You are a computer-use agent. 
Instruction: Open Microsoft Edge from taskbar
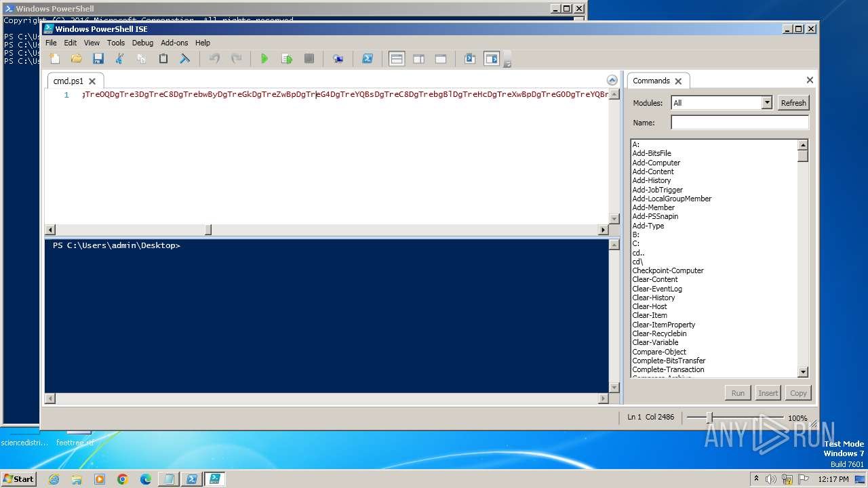145,479
